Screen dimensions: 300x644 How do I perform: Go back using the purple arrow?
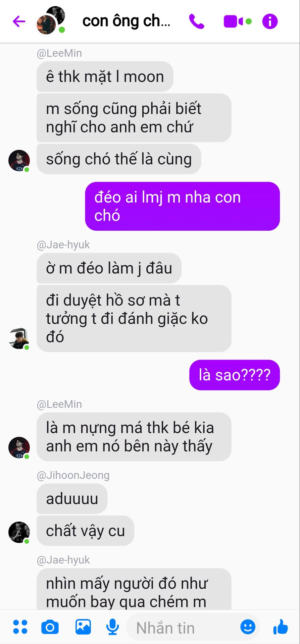click(x=19, y=21)
